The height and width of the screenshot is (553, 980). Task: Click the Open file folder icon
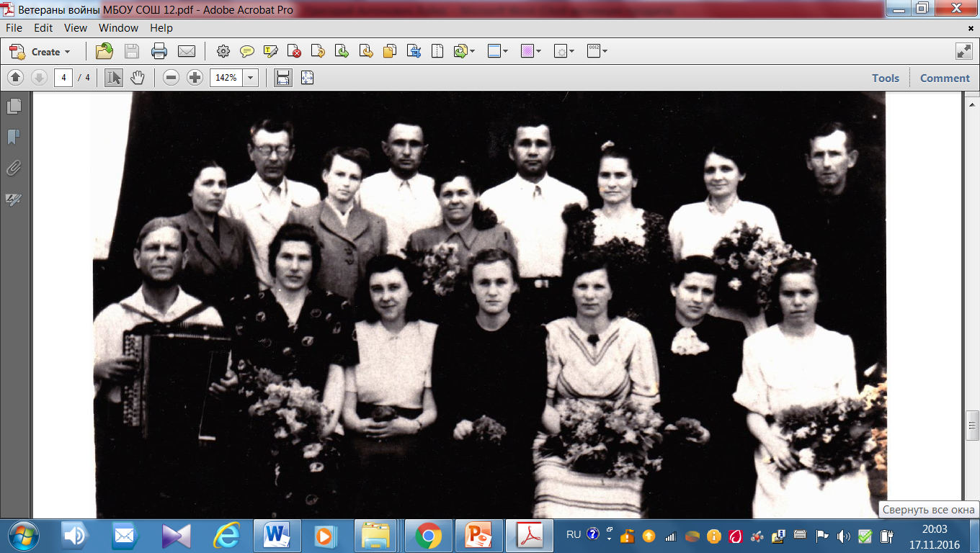tap(105, 51)
